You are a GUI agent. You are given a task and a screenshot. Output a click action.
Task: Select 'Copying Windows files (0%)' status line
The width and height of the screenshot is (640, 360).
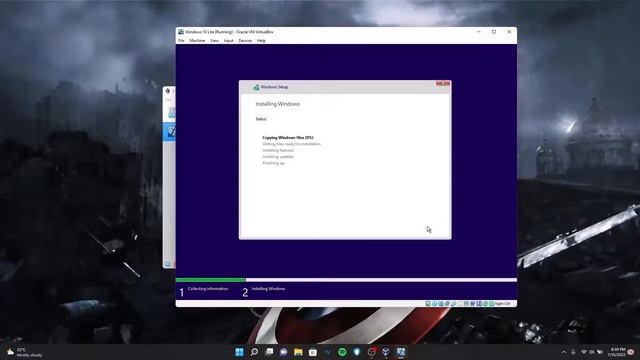click(288, 138)
